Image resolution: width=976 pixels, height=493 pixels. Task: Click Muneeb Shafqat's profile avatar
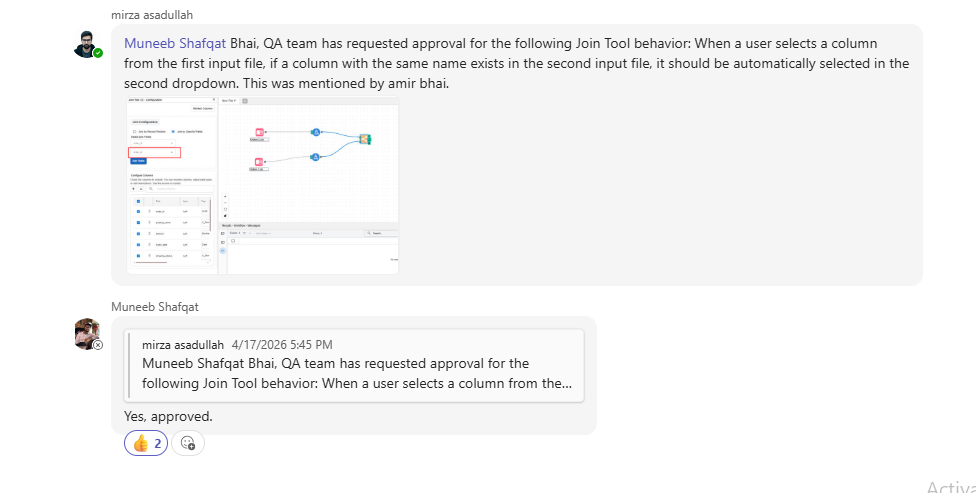tap(87, 333)
